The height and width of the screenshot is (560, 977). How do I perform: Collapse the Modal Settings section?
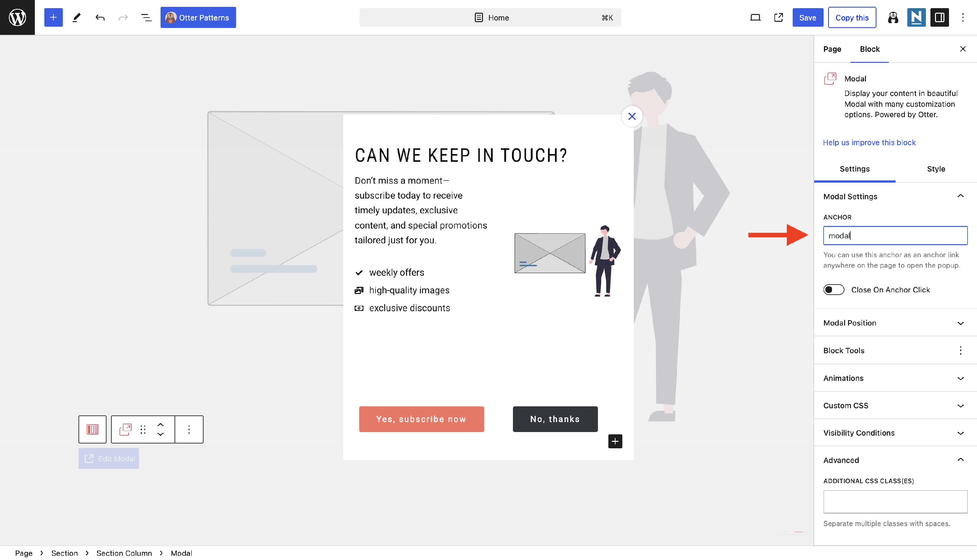point(960,196)
